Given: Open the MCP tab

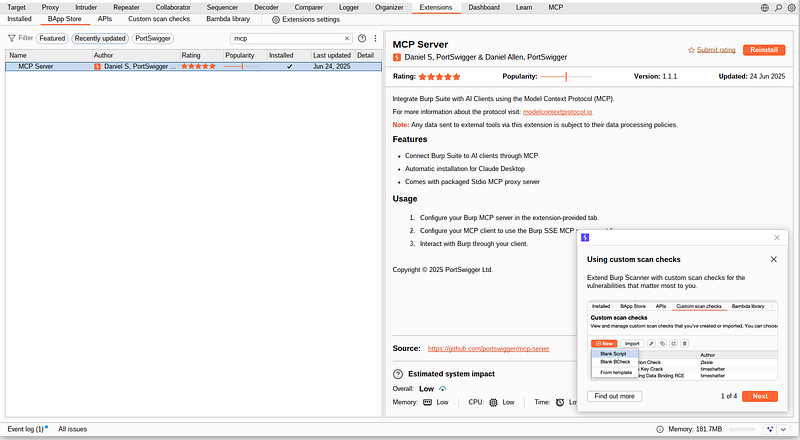Looking at the screenshot, I should tap(556, 7).
